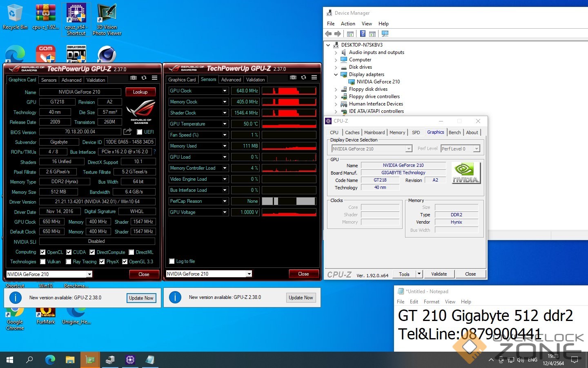The height and width of the screenshot is (368, 588).
Task: Click the Validate button in CPU-Z
Action: coord(439,274)
